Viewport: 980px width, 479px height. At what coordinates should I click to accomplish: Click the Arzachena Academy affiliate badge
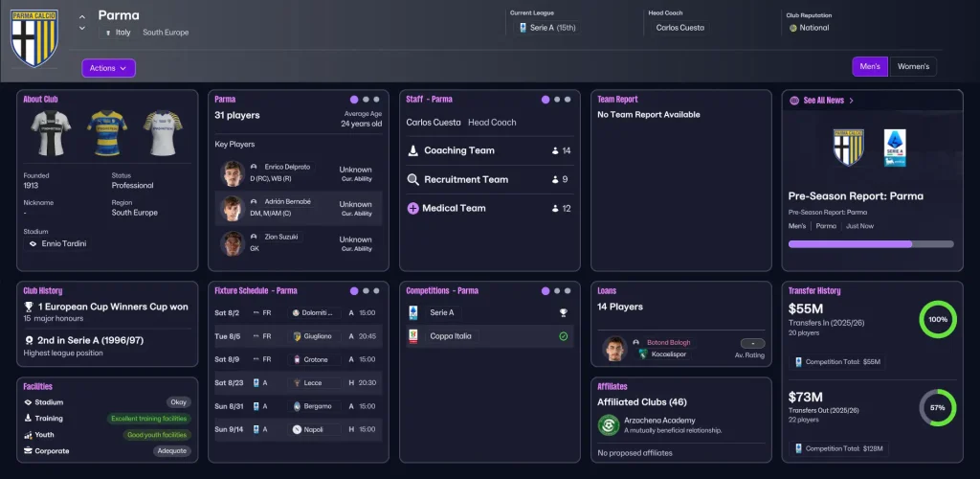click(608, 425)
